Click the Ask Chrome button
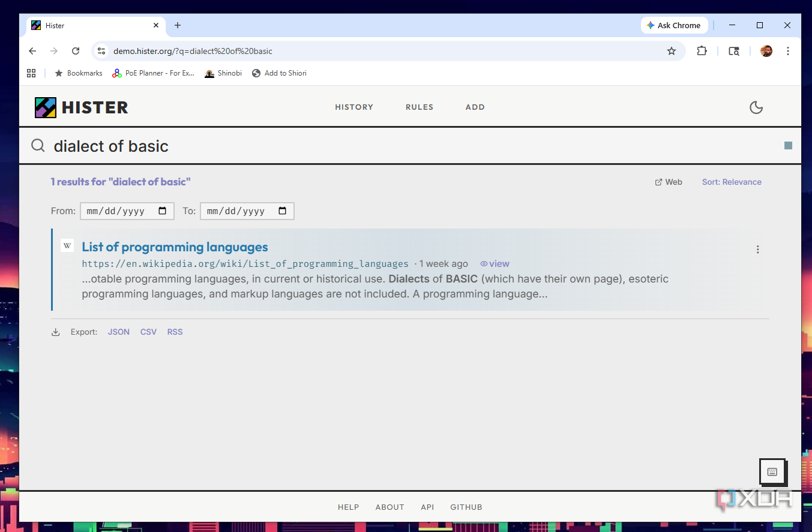 click(x=675, y=25)
